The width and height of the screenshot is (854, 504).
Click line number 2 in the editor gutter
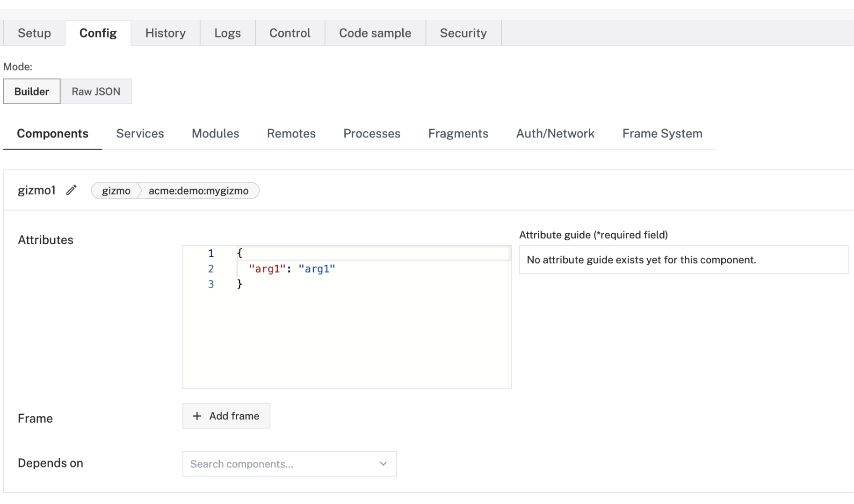click(x=211, y=269)
